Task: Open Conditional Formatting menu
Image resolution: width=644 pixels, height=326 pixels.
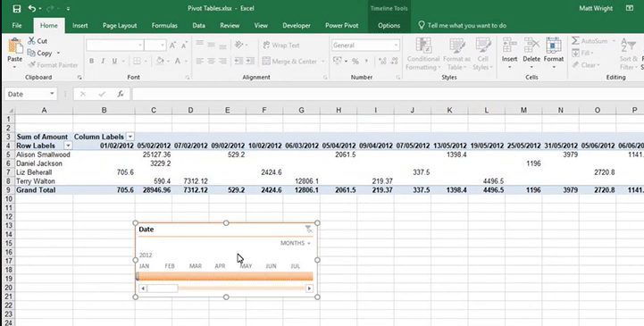Action: click(423, 54)
